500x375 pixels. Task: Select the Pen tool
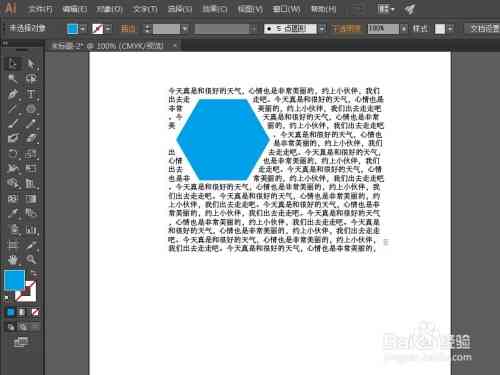tap(13, 94)
